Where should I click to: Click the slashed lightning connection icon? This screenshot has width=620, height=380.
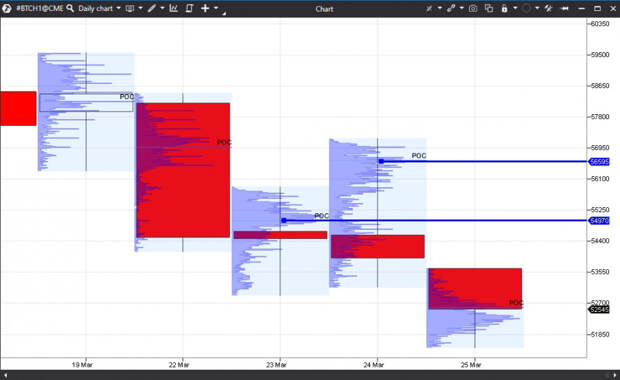tap(548, 8)
